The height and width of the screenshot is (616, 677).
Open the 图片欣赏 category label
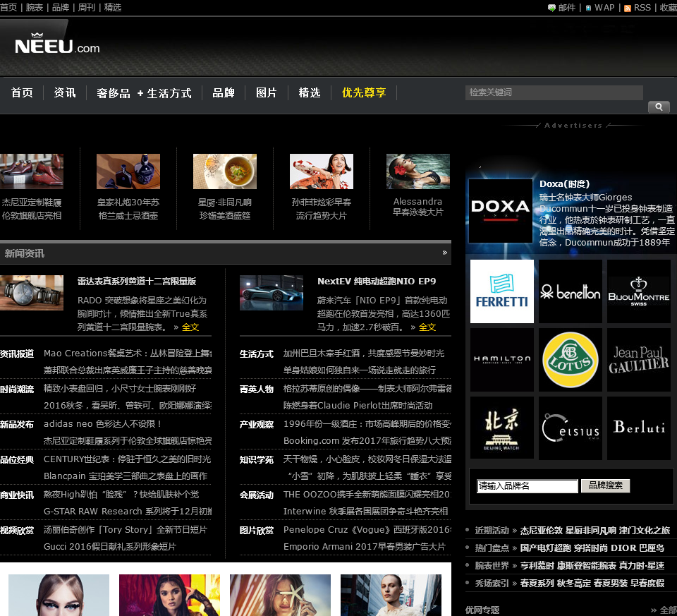[x=257, y=531]
